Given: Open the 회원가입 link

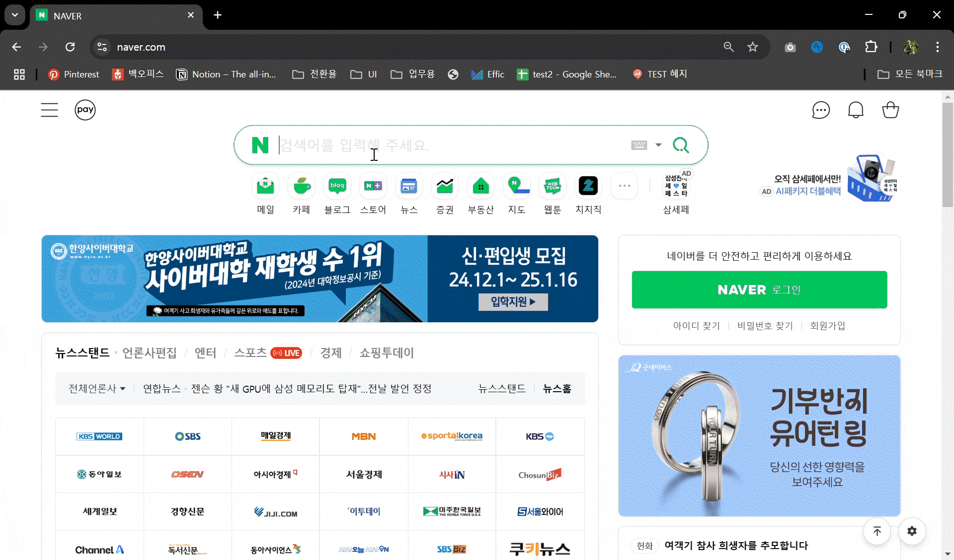Looking at the screenshot, I should pyautogui.click(x=827, y=326).
